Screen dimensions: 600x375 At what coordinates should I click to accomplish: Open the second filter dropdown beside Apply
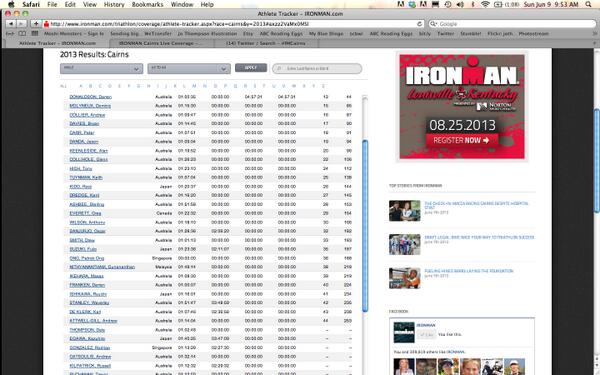189,68
